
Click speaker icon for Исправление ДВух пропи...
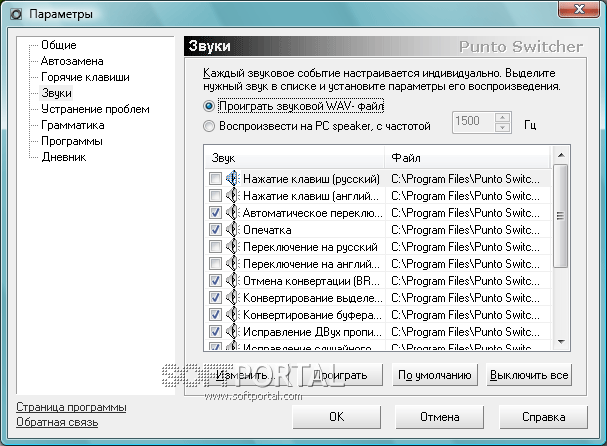coord(233,332)
